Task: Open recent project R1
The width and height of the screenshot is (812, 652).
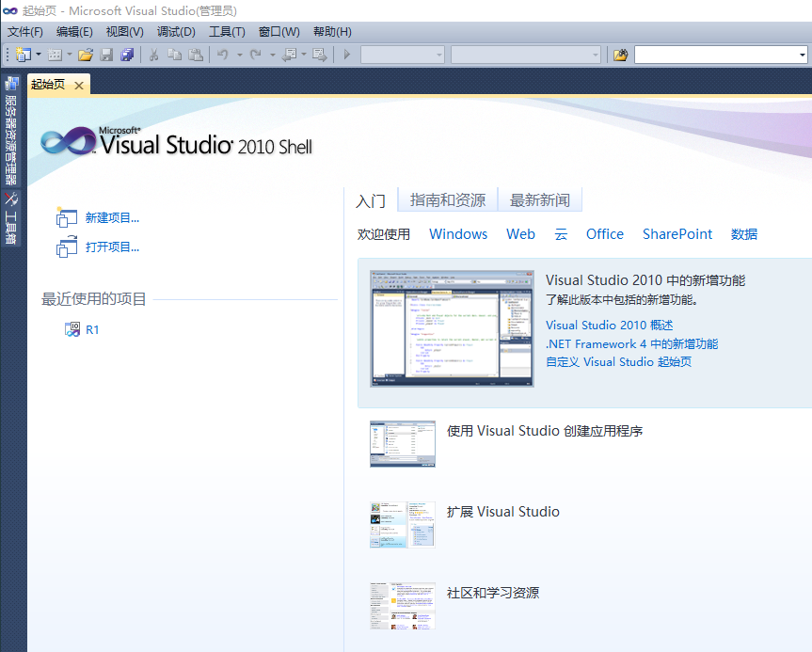Action: (92, 330)
